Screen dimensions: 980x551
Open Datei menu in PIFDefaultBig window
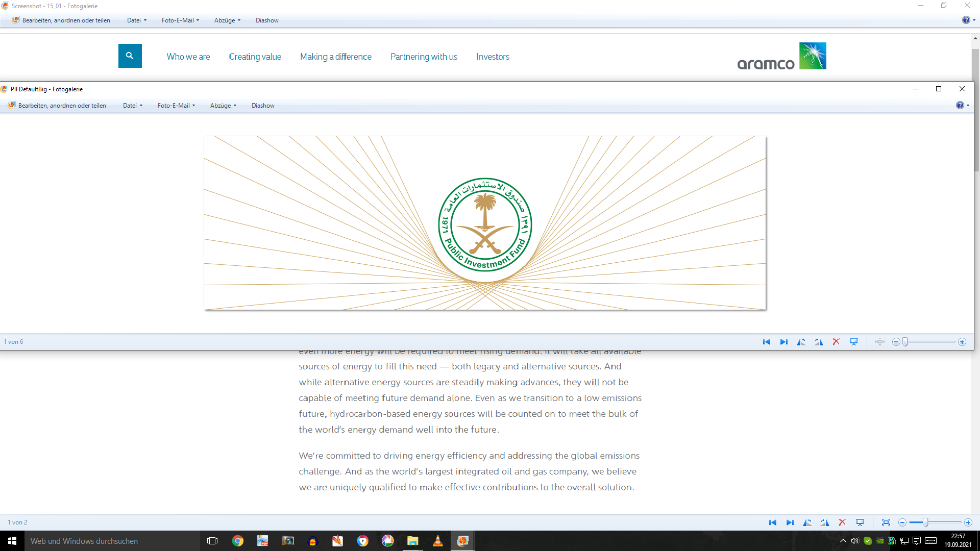pos(133,106)
